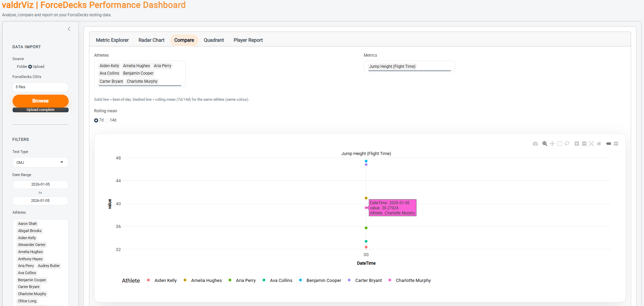The height and width of the screenshot is (306, 644).
Task: Select the Upload source option
Action: pyautogui.click(x=30, y=67)
